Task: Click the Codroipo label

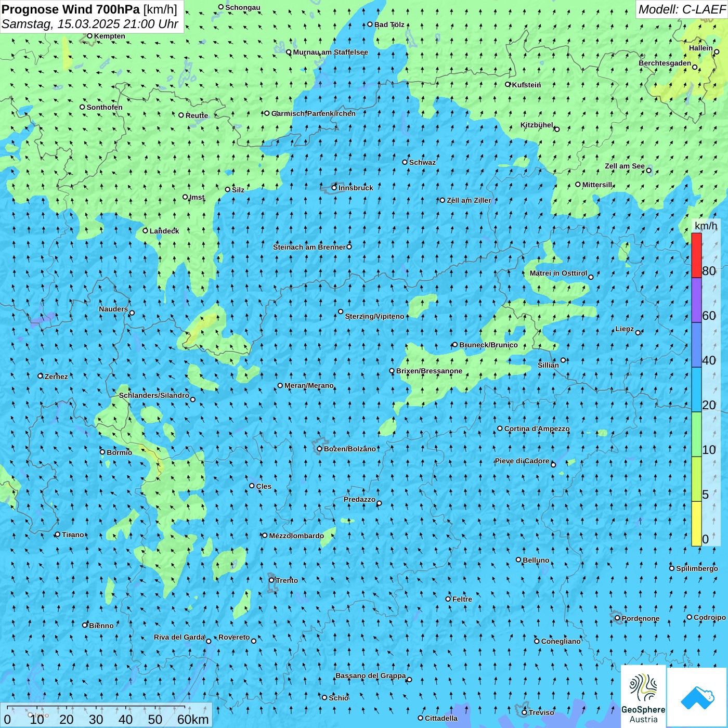Action: click(x=709, y=617)
